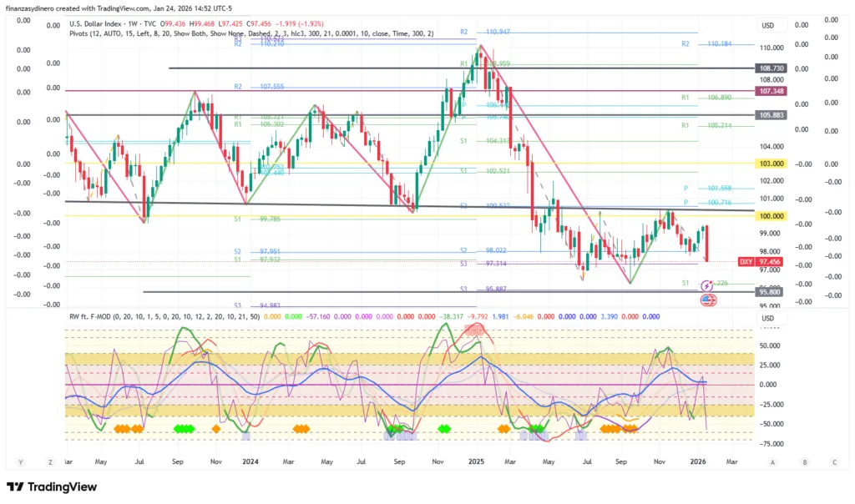
Task: Click the 2025 label on time axis
Action: (x=477, y=461)
